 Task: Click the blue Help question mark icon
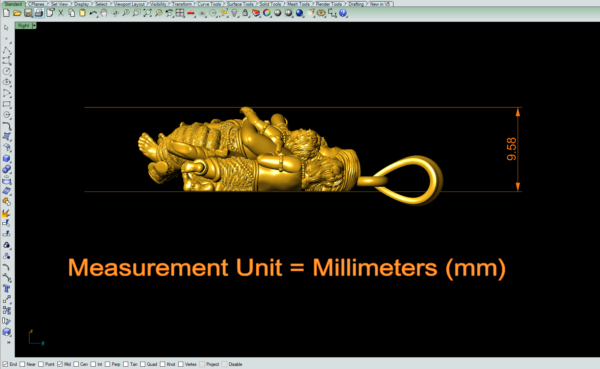[x=343, y=13]
